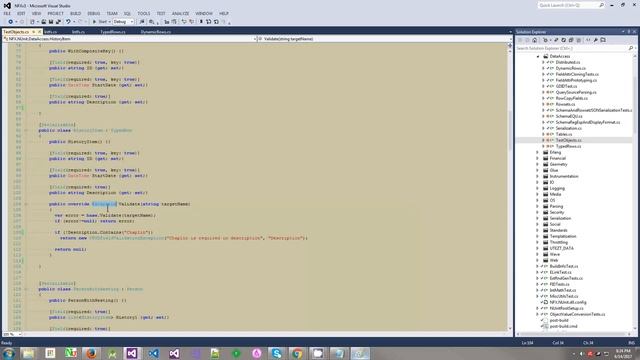Screen dimensions: 640x360
Task: Click the Navigate Backward toolbar icon
Action: click(x=10, y=22)
